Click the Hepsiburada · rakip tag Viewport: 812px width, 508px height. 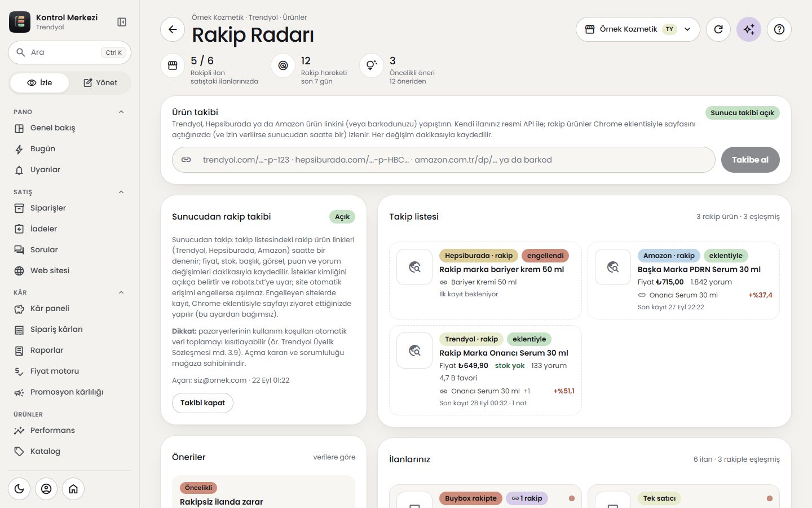[479, 256]
